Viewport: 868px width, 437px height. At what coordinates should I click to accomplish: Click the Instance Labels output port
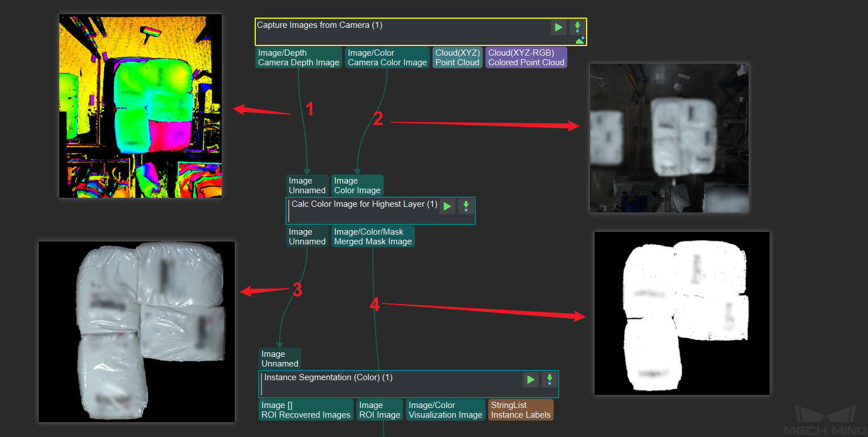tap(520, 410)
